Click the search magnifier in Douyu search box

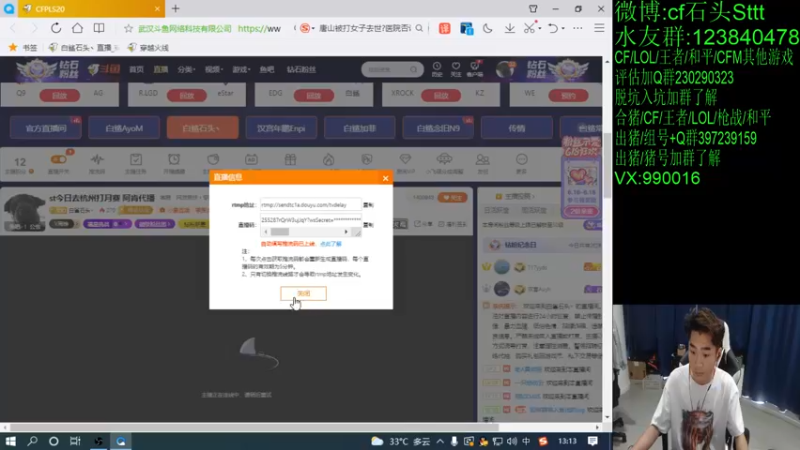(x=413, y=69)
